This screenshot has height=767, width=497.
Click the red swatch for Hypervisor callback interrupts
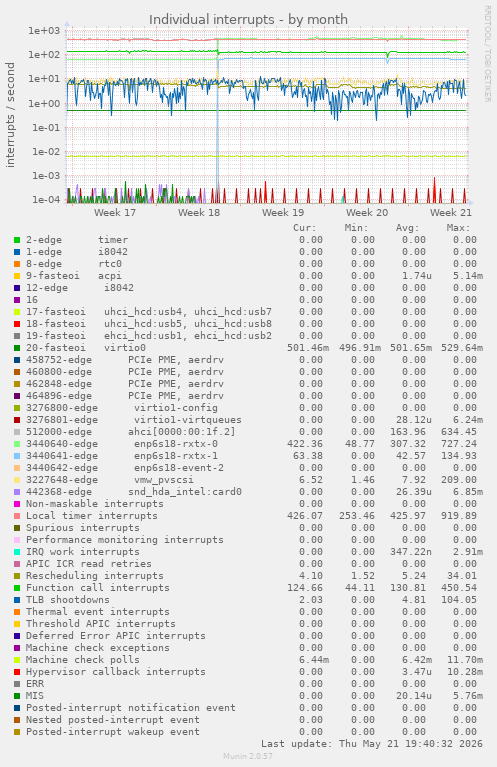point(17,672)
